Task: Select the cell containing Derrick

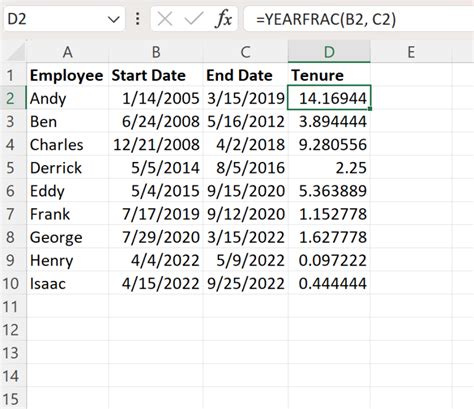Action: [x=68, y=167]
